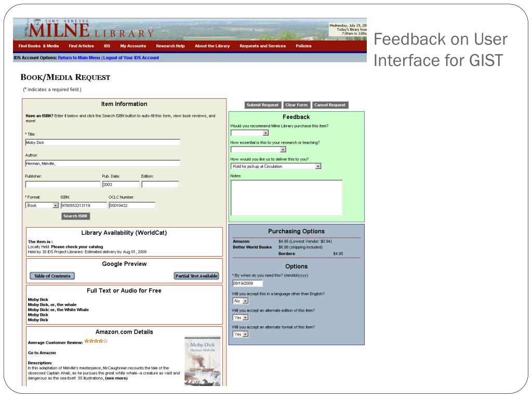The height and width of the screenshot is (399, 532).
Task: Click into the Notes text area
Action: coord(286,197)
